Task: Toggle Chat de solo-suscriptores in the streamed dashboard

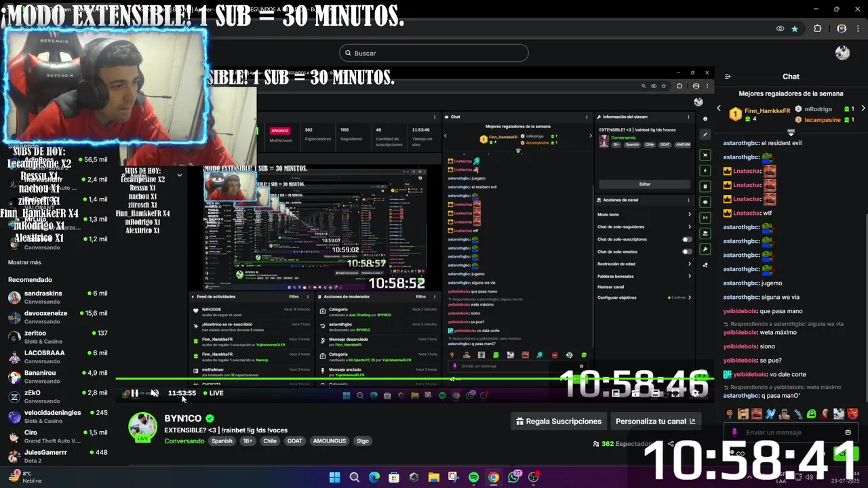Action: tap(687, 239)
